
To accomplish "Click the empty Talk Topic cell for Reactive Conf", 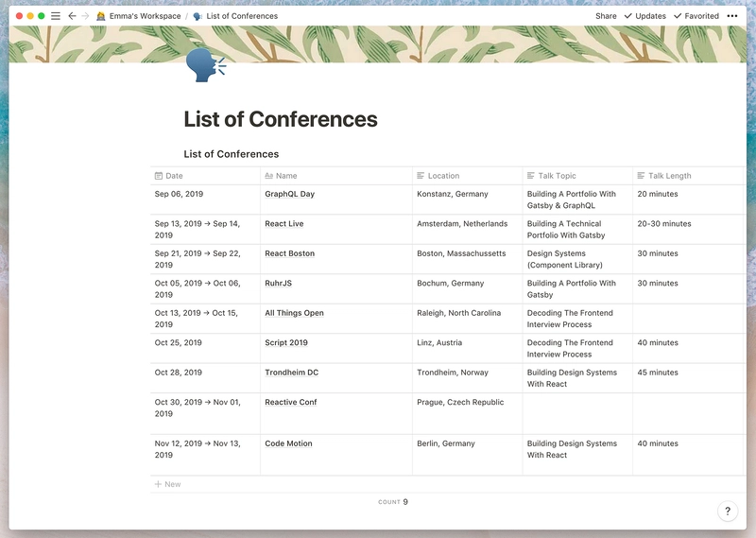I will tap(577, 414).
